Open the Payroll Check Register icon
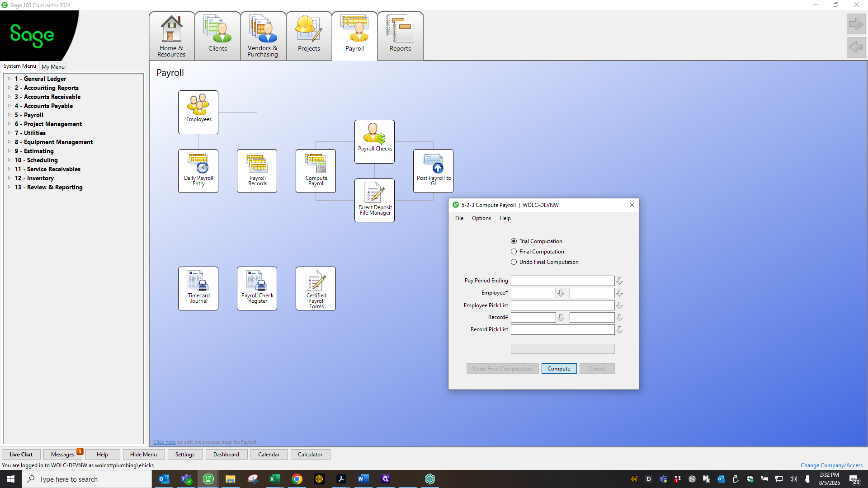Image resolution: width=868 pixels, height=488 pixels. pyautogui.click(x=257, y=288)
